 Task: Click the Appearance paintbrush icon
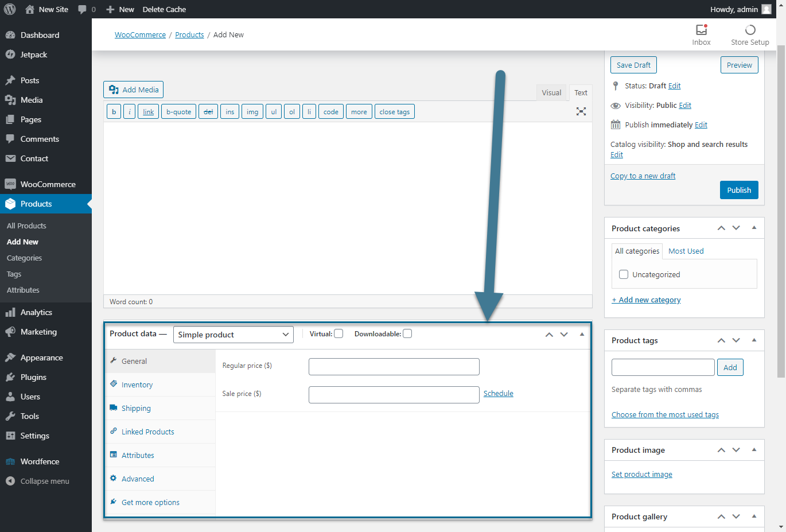(x=10, y=358)
